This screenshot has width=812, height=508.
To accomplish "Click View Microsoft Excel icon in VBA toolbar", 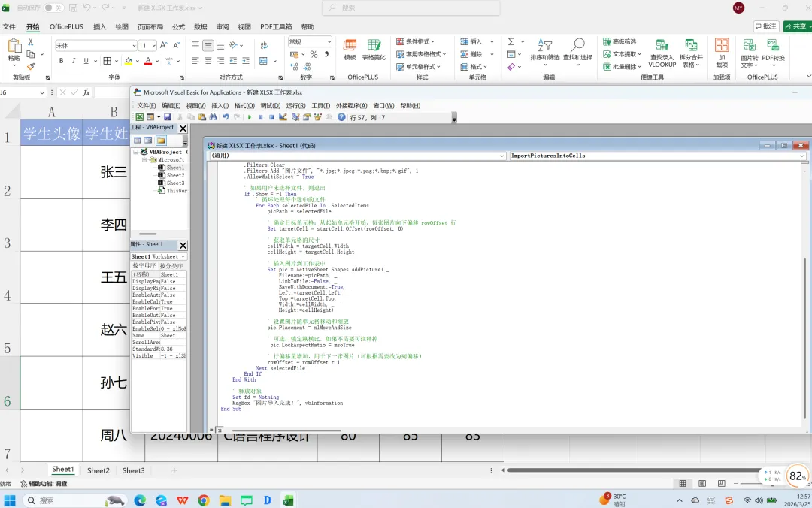I will (x=140, y=117).
